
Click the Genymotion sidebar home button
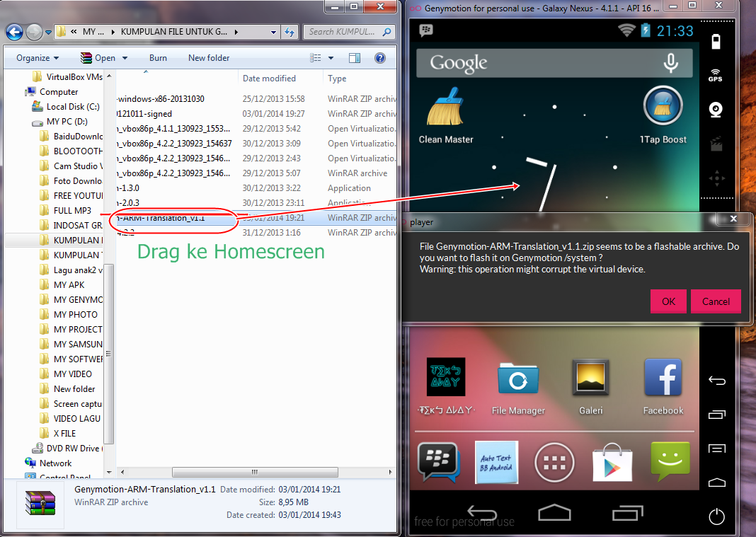(x=717, y=483)
